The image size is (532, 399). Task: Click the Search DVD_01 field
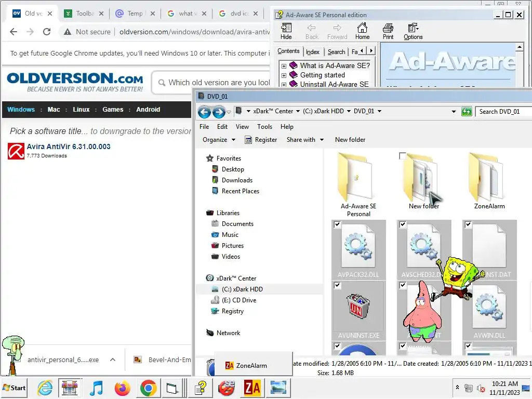(x=503, y=112)
